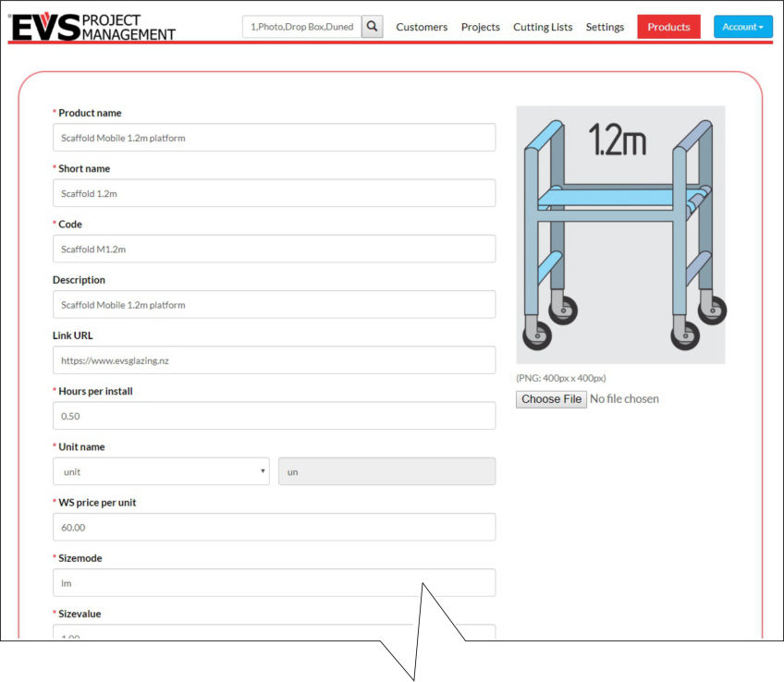Viewport: 784px width, 682px height.
Task: Select the Short name text field
Action: (274, 193)
